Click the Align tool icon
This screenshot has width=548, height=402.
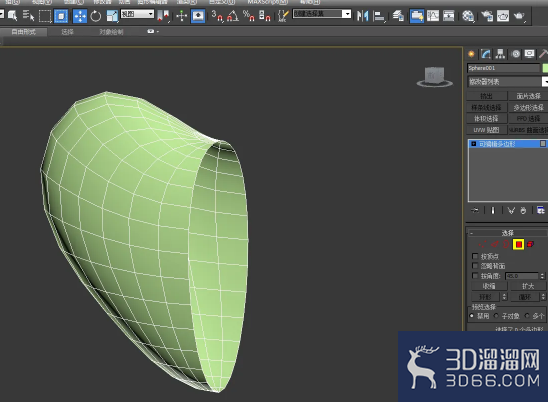[379, 16]
